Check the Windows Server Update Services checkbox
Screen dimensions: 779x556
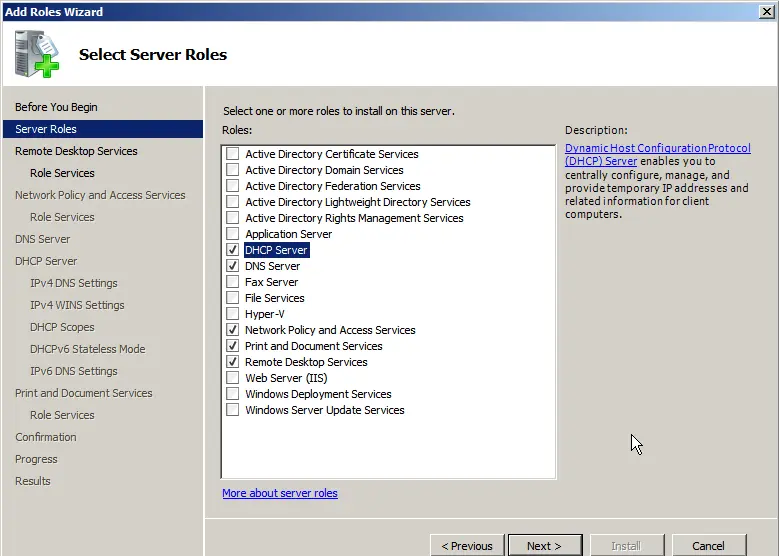click(x=233, y=410)
